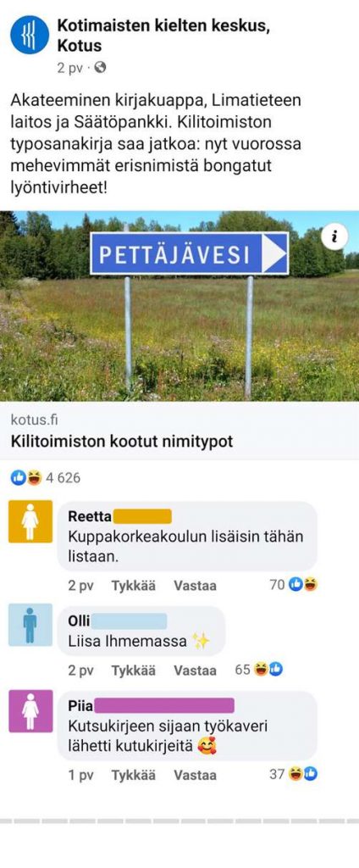Open the Kotimaisten kielten keskus, Kotus page name

(x=163, y=34)
